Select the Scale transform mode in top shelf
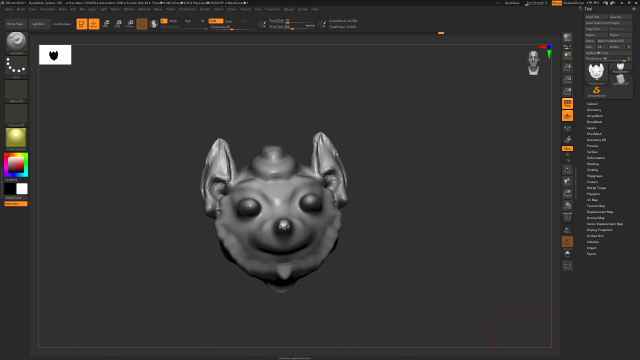Image resolution: width=640 pixels, height=360 pixels. click(118, 24)
